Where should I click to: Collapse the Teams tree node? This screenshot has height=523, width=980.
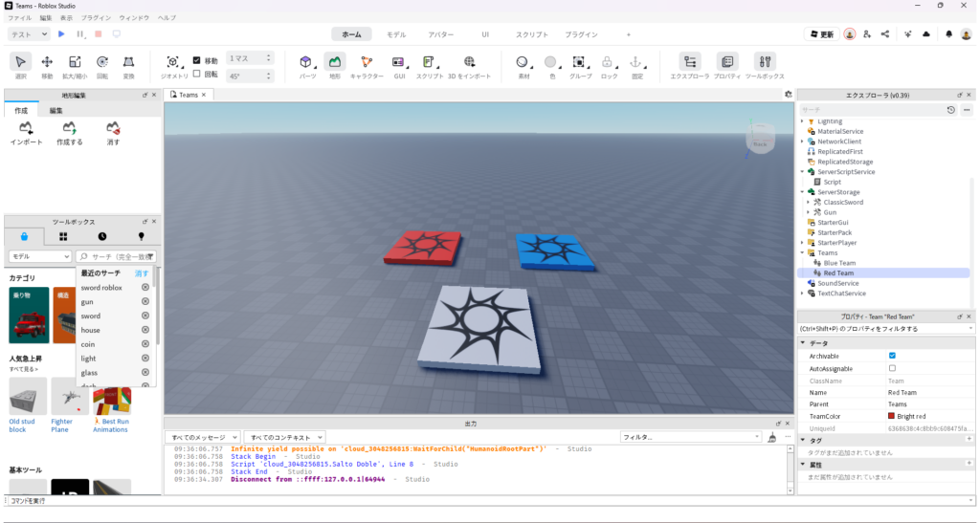click(803, 252)
